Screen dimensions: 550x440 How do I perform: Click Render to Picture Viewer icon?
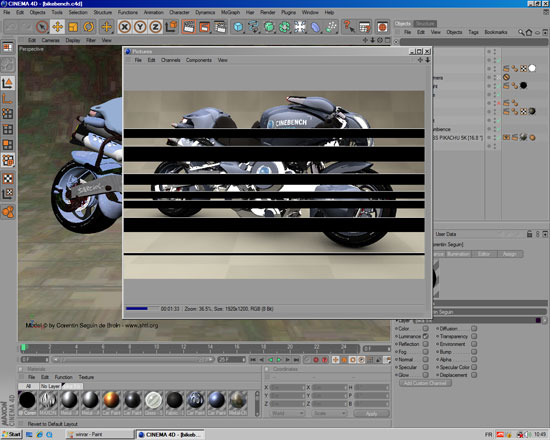204,27
